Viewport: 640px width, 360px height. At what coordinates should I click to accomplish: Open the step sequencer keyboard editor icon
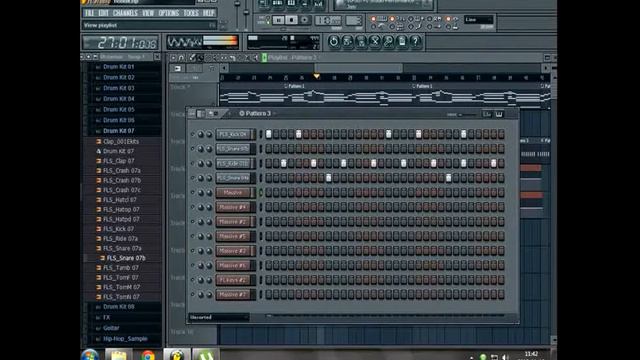pyautogui.click(x=499, y=114)
